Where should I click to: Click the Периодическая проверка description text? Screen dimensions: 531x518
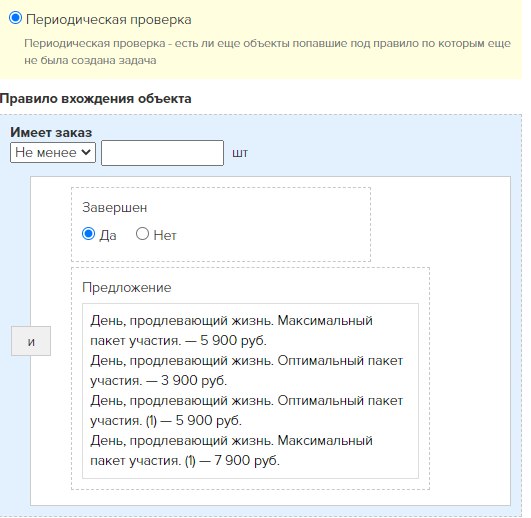(268, 52)
